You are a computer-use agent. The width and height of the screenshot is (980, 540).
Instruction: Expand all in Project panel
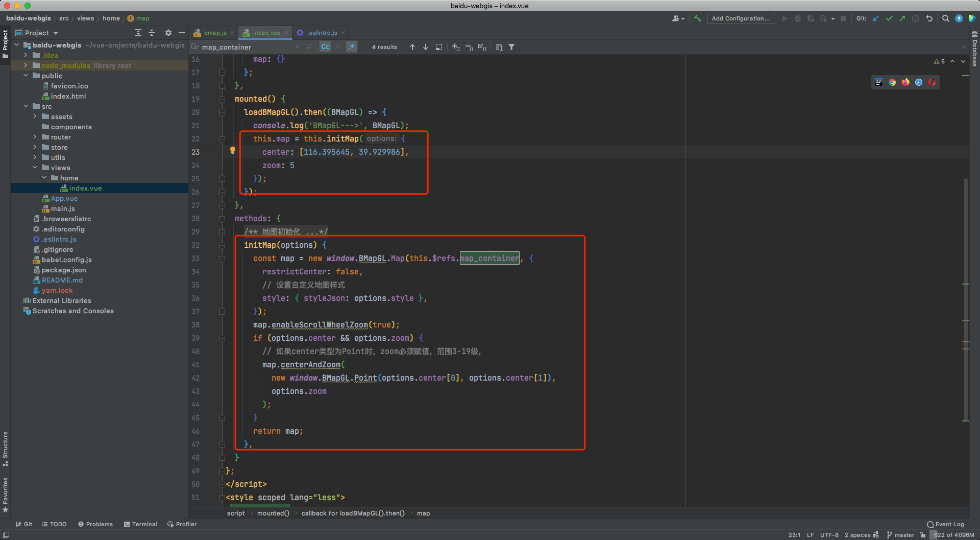pos(138,33)
